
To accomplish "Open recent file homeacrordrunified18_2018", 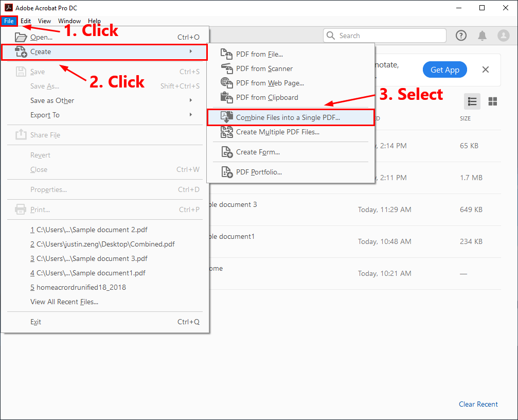I will click(105, 287).
